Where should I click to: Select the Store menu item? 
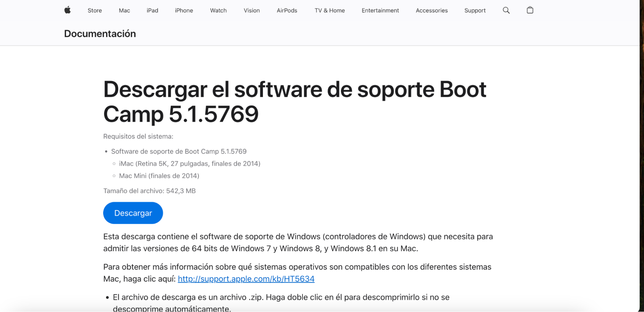tap(94, 10)
